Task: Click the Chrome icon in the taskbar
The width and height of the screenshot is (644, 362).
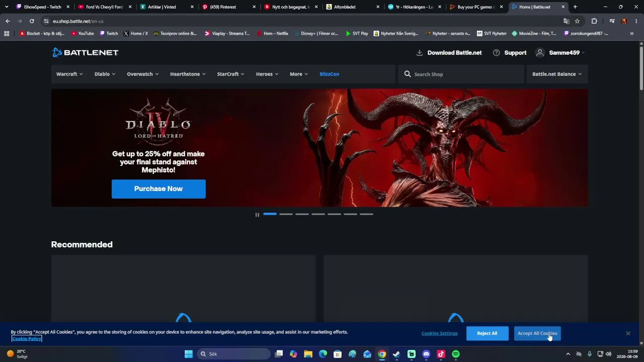Action: [382, 354]
